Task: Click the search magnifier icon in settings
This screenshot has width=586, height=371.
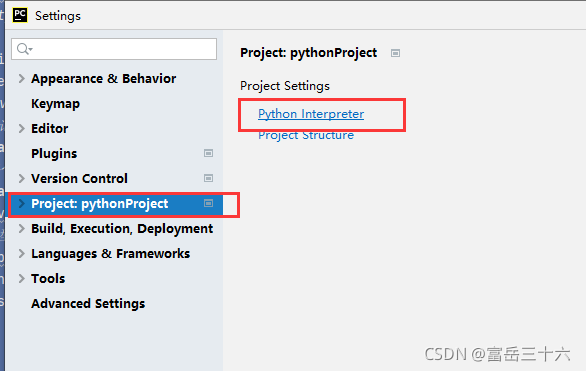Action: [25, 49]
